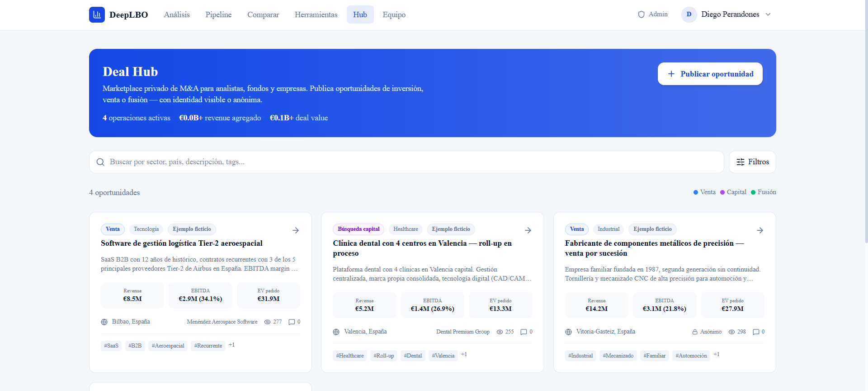
Task: Click the #Familiar tag
Action: point(654,356)
